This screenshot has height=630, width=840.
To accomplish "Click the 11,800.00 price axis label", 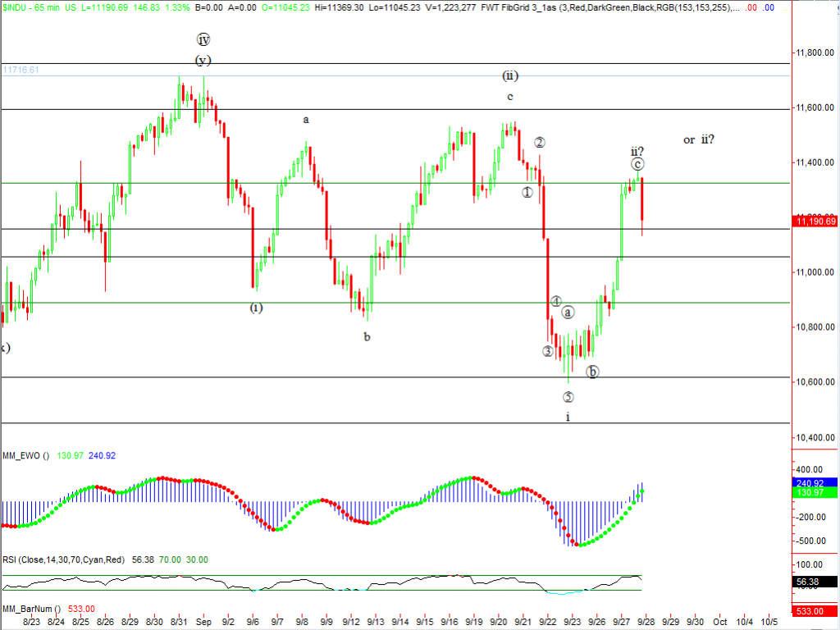I will point(815,53).
